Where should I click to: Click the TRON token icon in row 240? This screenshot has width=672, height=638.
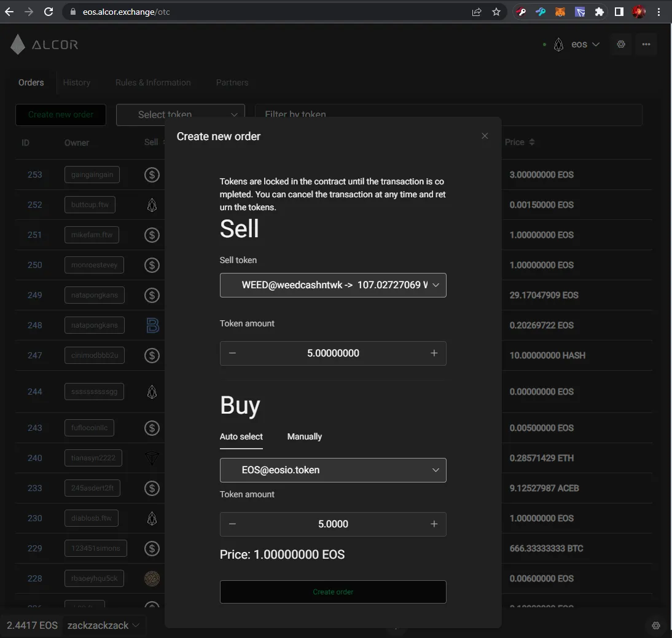pos(152,458)
